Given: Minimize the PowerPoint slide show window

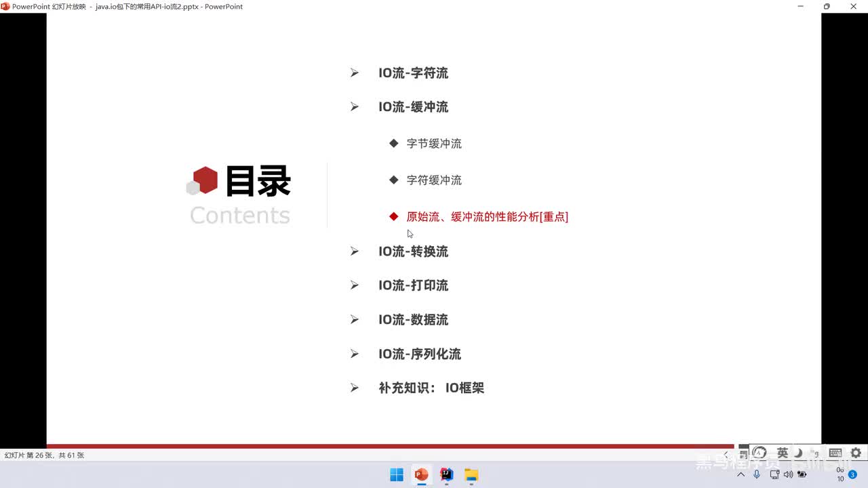Looking at the screenshot, I should pos(800,6).
